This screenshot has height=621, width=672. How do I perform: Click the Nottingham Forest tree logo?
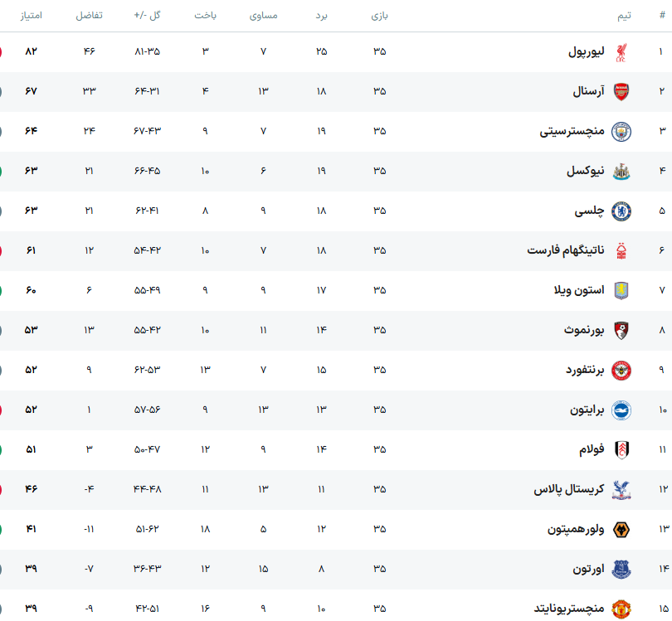pos(621,251)
